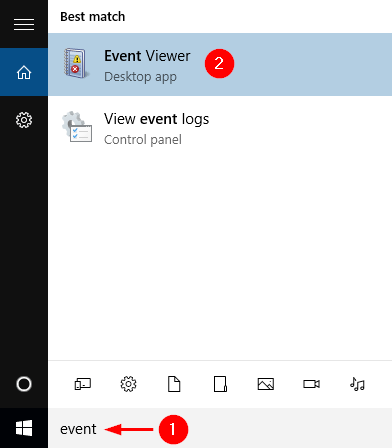Open the Event Viewer desktop app result

tap(220, 64)
